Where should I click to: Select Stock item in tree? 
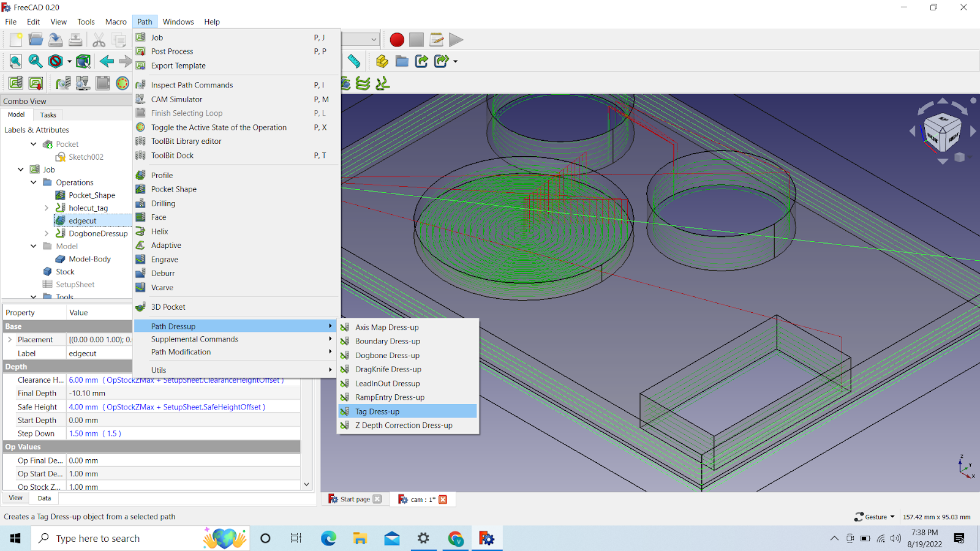65,272
